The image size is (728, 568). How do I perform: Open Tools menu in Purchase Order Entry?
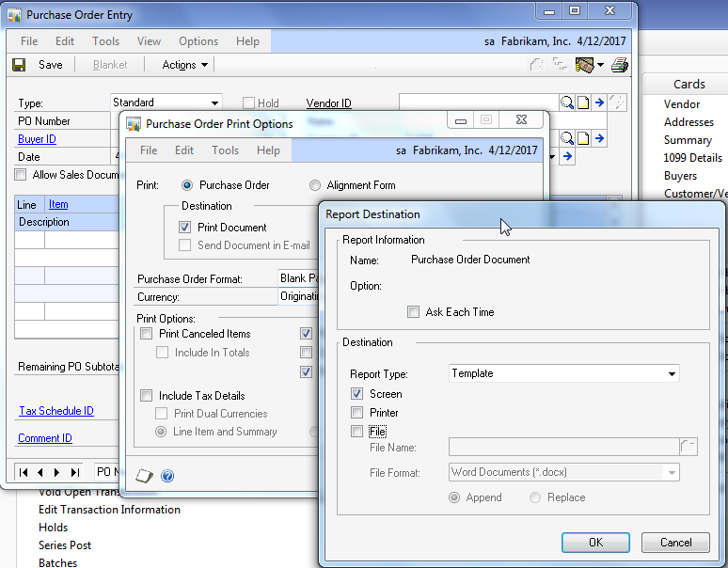pyautogui.click(x=105, y=40)
